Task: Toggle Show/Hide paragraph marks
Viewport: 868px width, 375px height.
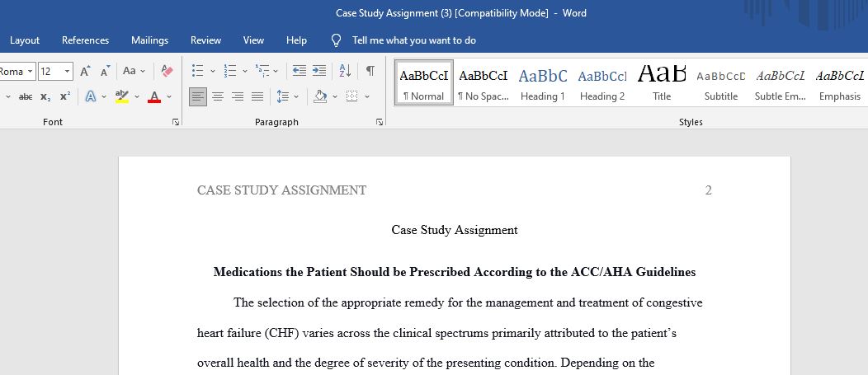Action: pos(370,71)
